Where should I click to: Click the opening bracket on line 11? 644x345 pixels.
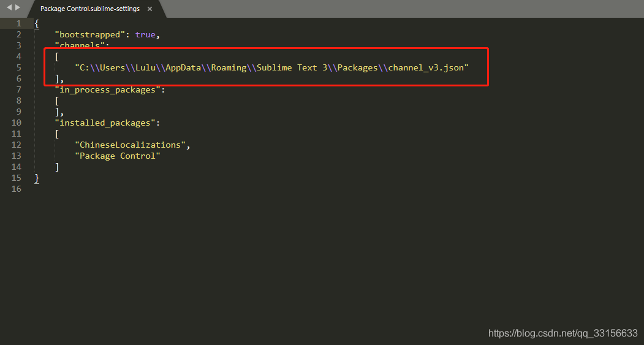(57, 134)
